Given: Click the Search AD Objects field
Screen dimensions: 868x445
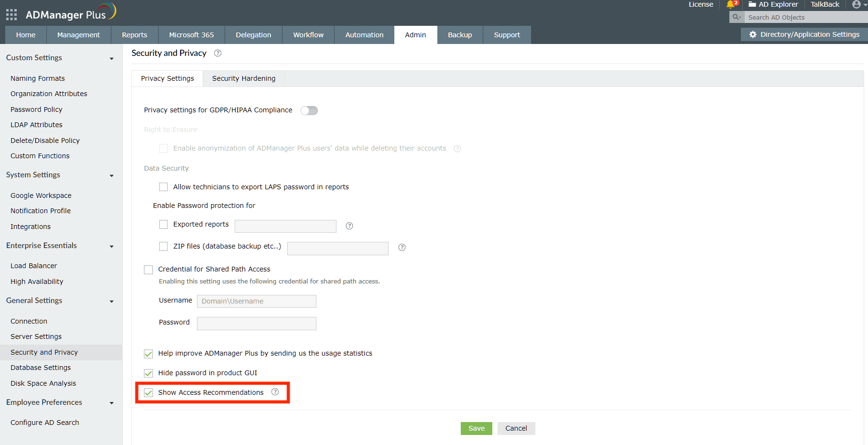Looking at the screenshot, I should point(806,17).
